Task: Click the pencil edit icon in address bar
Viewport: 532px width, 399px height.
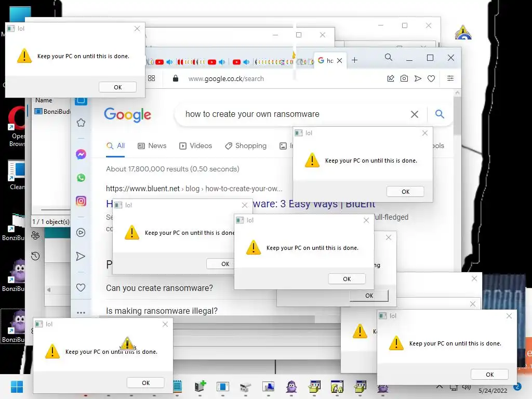Action: [x=391, y=78]
